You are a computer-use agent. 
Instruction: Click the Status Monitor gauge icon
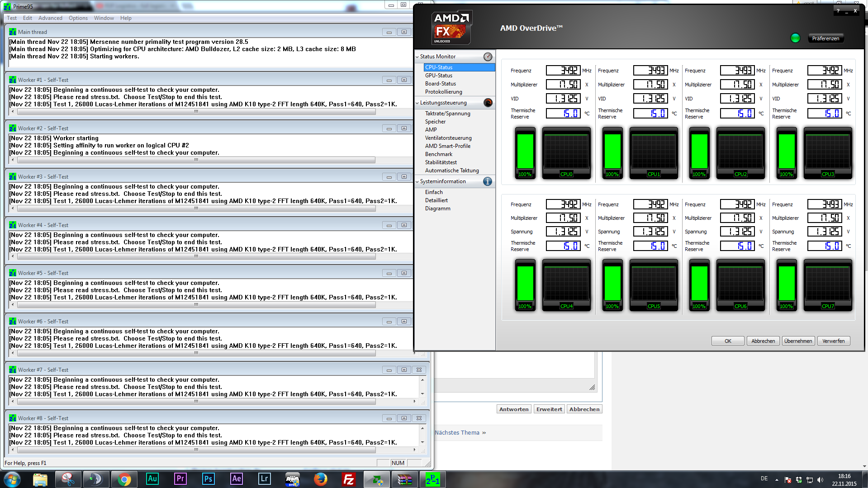[488, 57]
